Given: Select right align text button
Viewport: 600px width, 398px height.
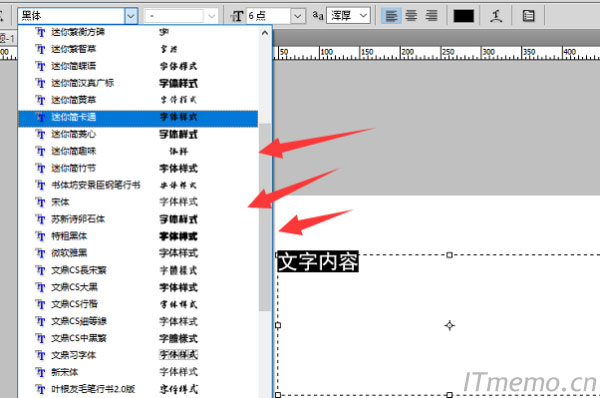Looking at the screenshot, I should click(431, 16).
